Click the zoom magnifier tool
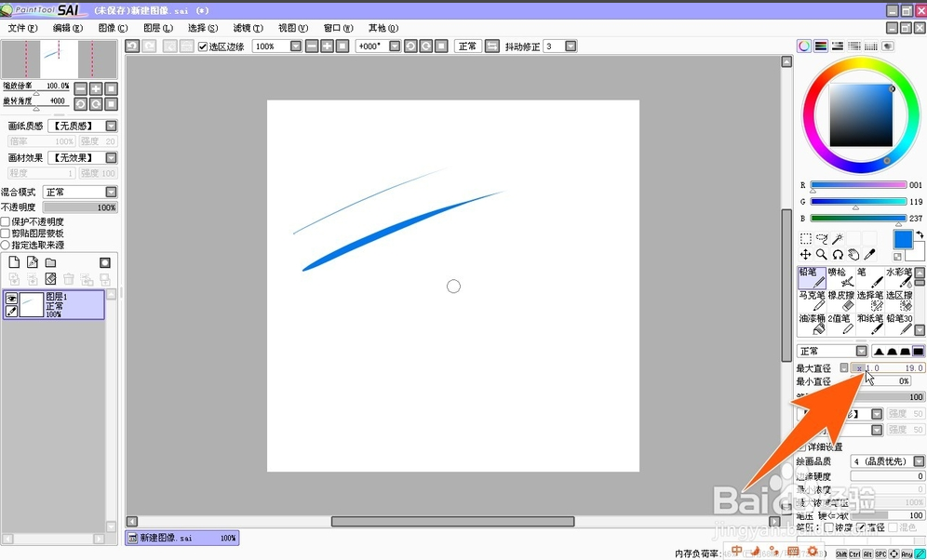This screenshot has width=927, height=560. (x=822, y=254)
